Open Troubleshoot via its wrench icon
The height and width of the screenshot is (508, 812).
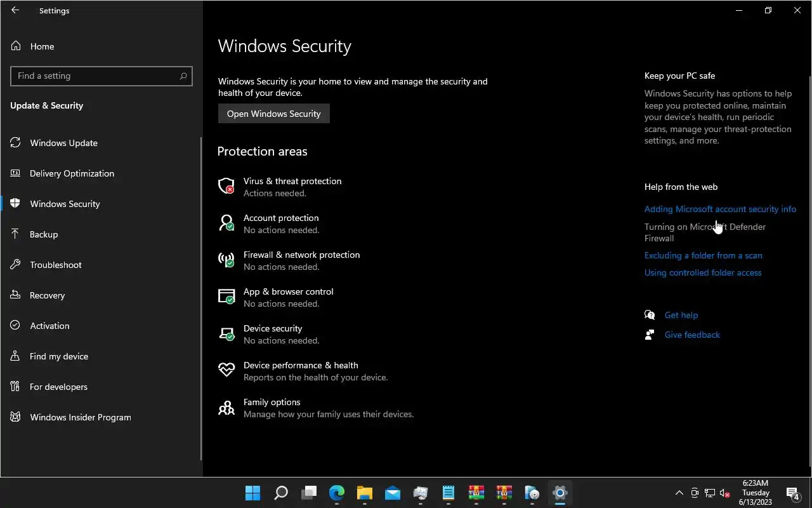(x=16, y=265)
